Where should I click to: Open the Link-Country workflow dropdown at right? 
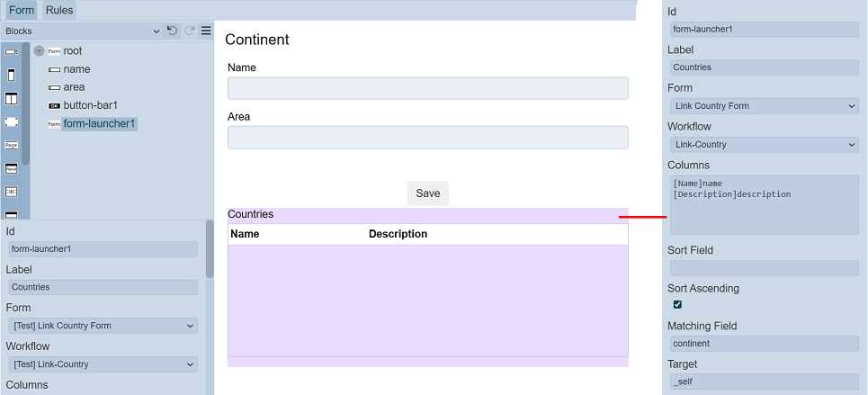(x=764, y=145)
